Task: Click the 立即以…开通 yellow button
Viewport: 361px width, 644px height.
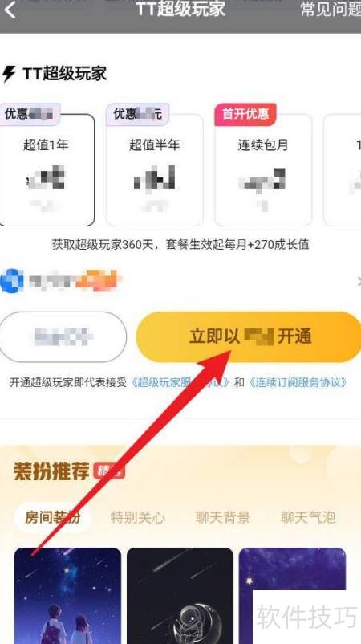Action: click(x=249, y=336)
